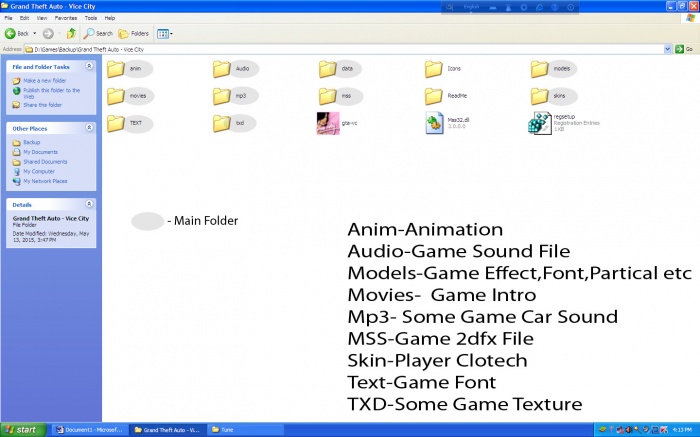Click the Back navigation button
700x437 pixels.
point(16,33)
